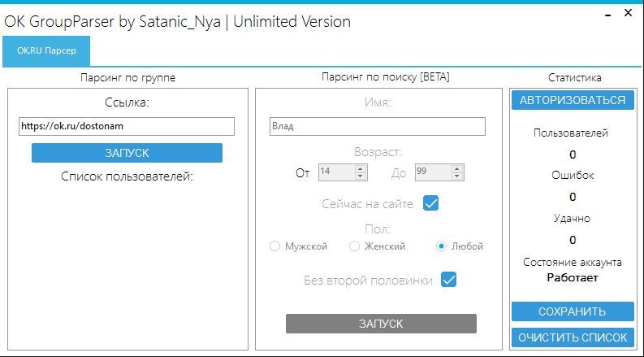644x357 pixels.
Task: Select the Мужской gender option
Action: pos(275,246)
